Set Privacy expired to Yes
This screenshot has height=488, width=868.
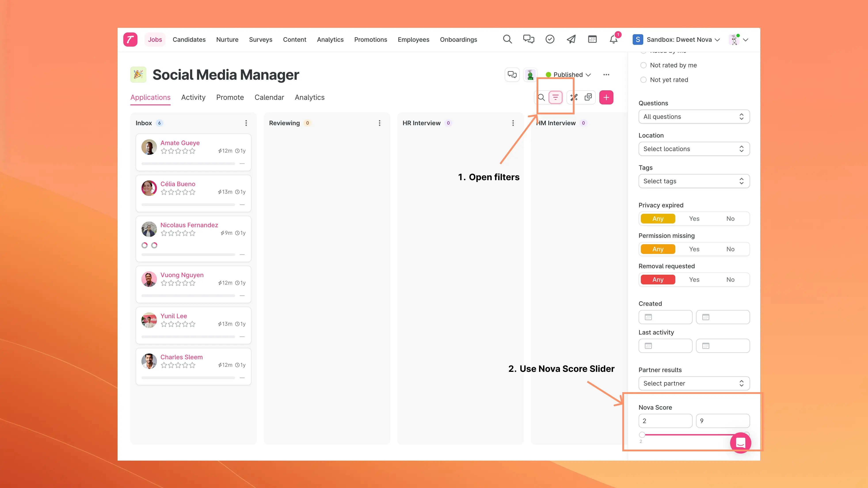tap(694, 219)
